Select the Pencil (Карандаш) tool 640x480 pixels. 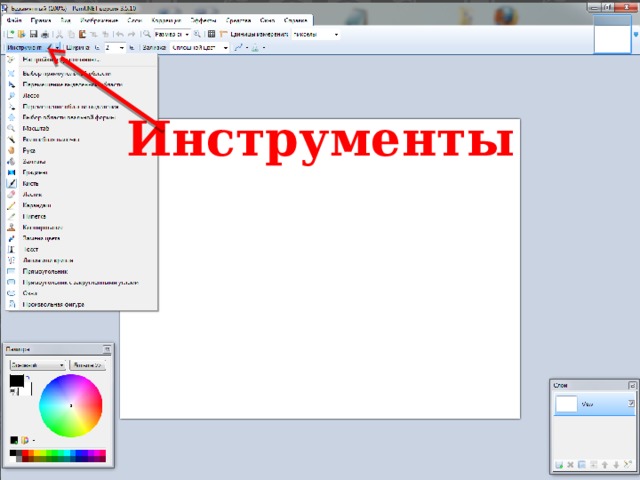82,205
